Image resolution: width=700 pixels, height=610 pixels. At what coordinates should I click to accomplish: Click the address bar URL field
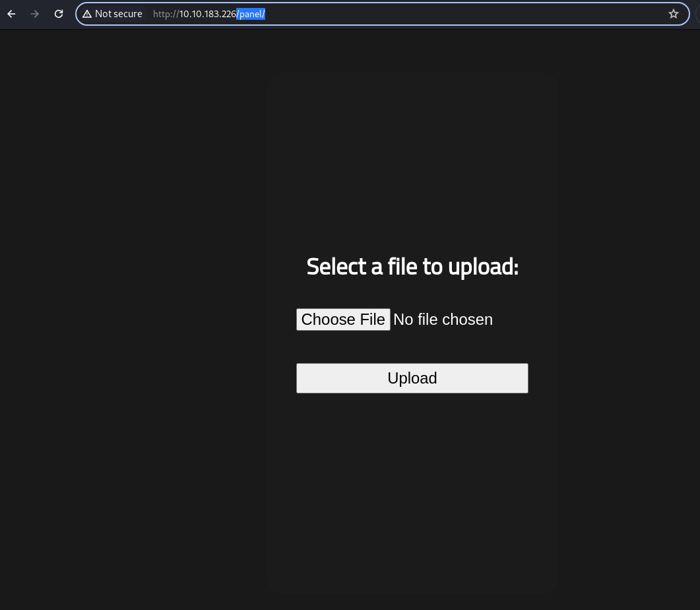coord(382,14)
